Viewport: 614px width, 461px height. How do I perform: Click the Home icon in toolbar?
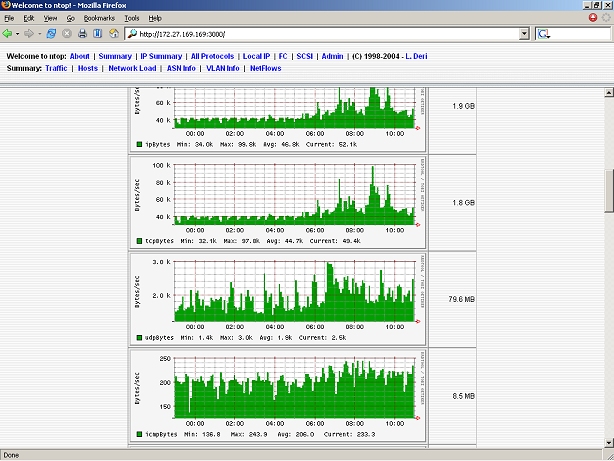pos(114,34)
